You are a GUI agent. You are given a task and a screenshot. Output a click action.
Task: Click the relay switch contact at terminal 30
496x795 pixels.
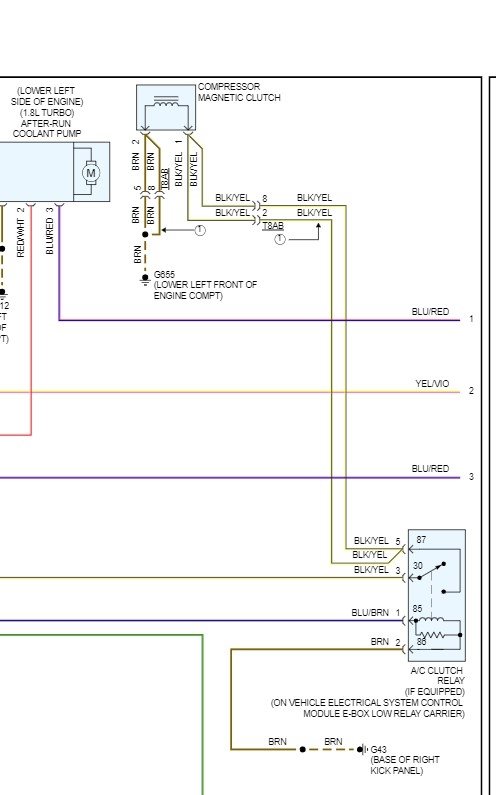point(431,571)
